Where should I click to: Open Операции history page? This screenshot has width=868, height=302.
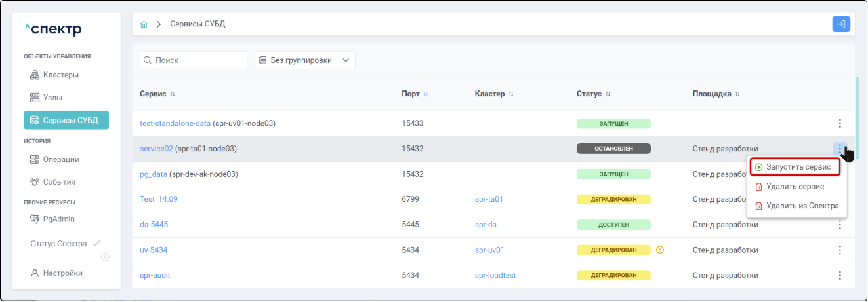(x=60, y=159)
